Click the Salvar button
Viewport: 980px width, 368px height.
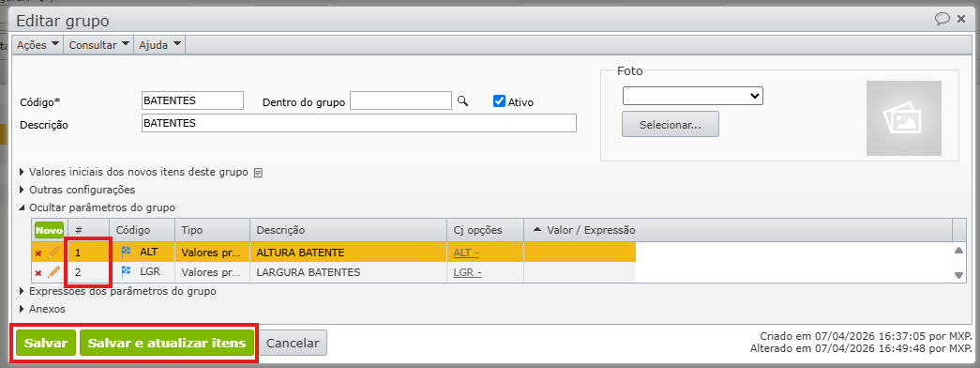(46, 344)
